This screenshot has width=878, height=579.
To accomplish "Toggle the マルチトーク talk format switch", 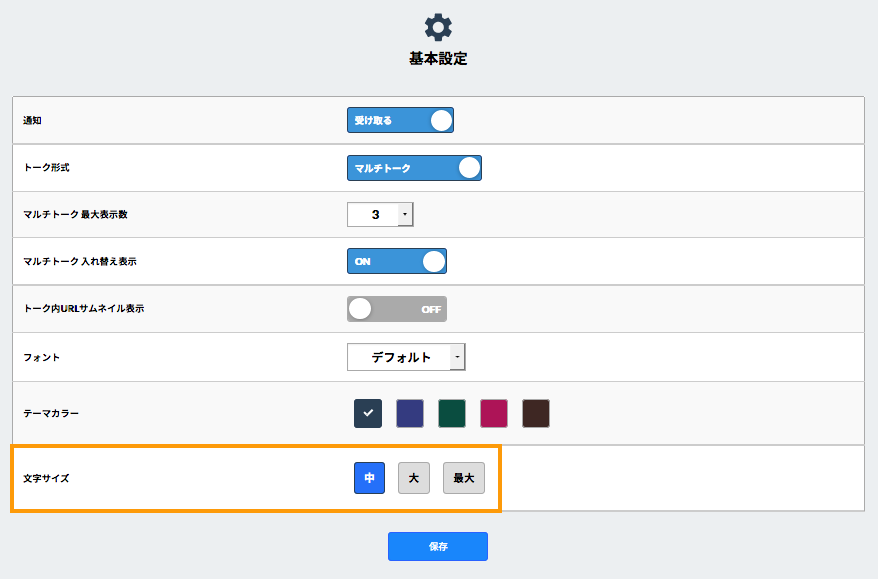I will click(x=414, y=168).
